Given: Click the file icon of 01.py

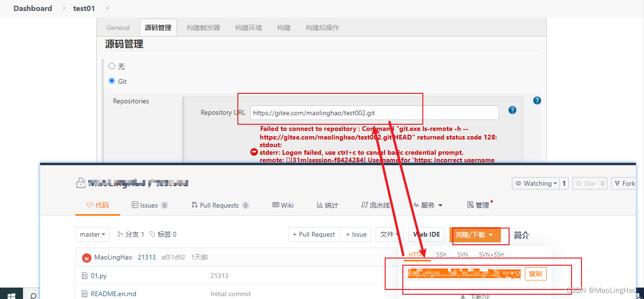Looking at the screenshot, I should tap(85, 276).
